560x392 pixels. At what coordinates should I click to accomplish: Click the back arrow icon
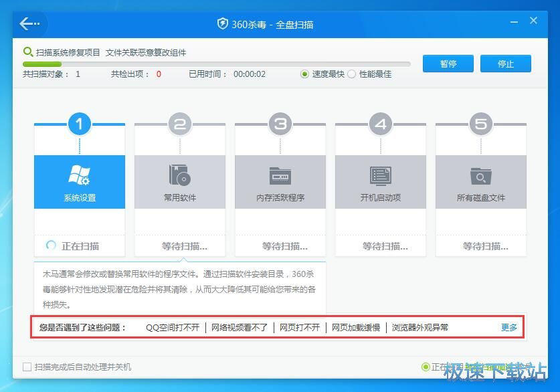click(29, 24)
